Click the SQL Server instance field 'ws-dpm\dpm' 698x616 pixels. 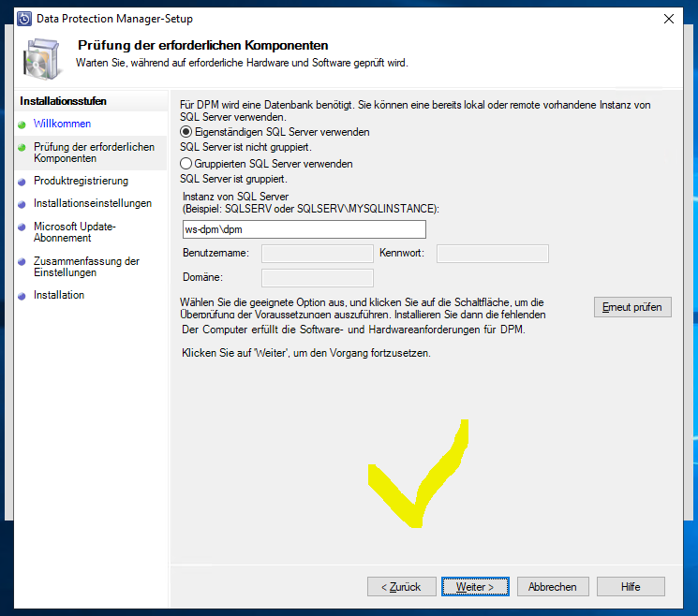(304, 229)
